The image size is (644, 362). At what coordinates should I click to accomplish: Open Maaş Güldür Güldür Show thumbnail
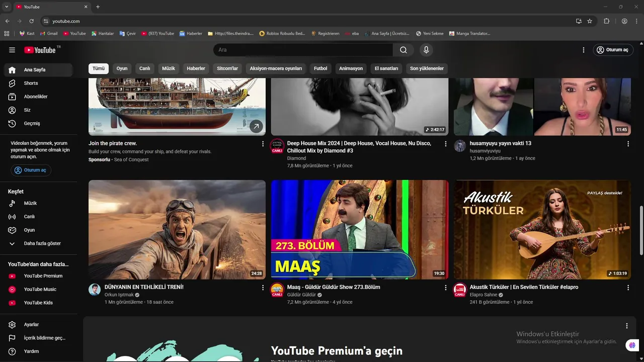pos(360,230)
